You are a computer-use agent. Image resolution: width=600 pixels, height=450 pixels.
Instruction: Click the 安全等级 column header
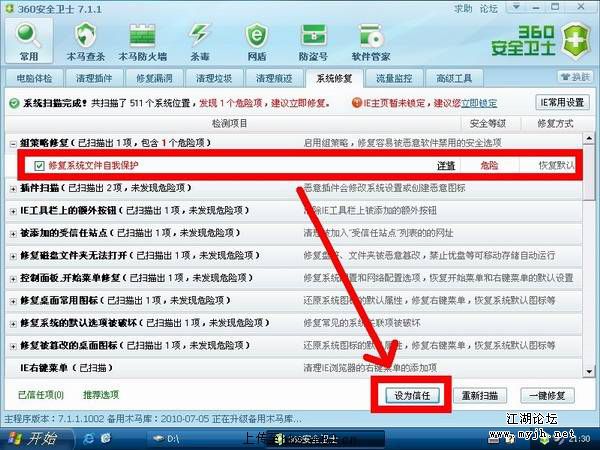pos(488,124)
